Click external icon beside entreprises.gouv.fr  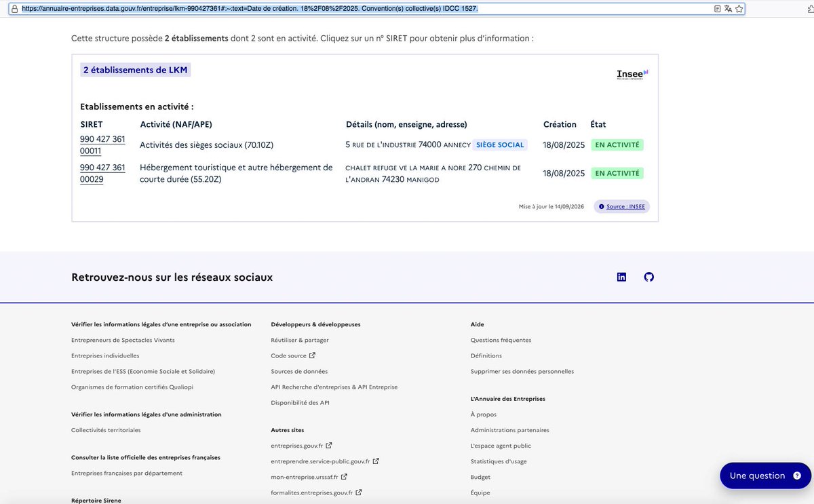click(x=329, y=446)
